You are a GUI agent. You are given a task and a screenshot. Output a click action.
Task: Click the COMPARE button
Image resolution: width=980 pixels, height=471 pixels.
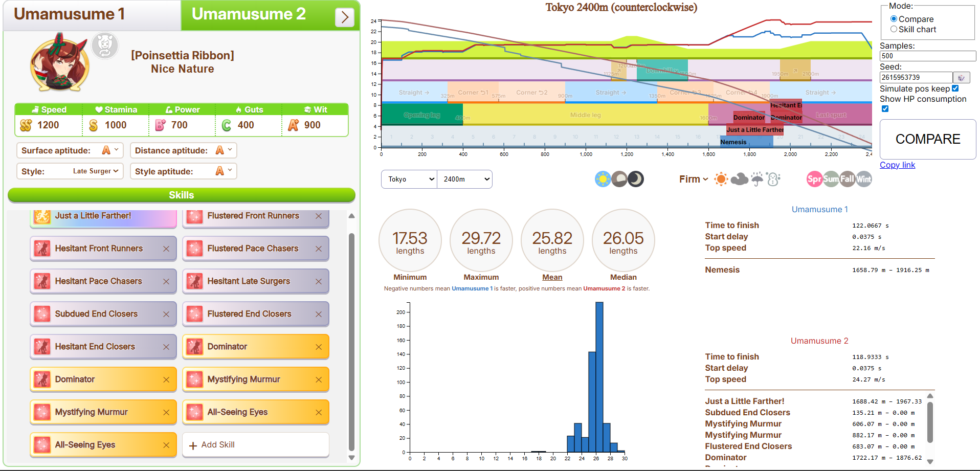coord(928,139)
